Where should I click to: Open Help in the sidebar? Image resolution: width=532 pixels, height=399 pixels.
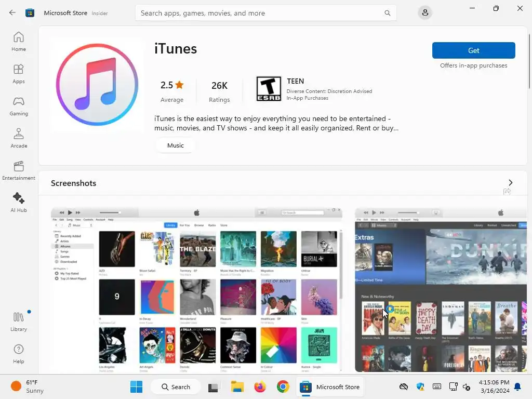click(x=19, y=354)
